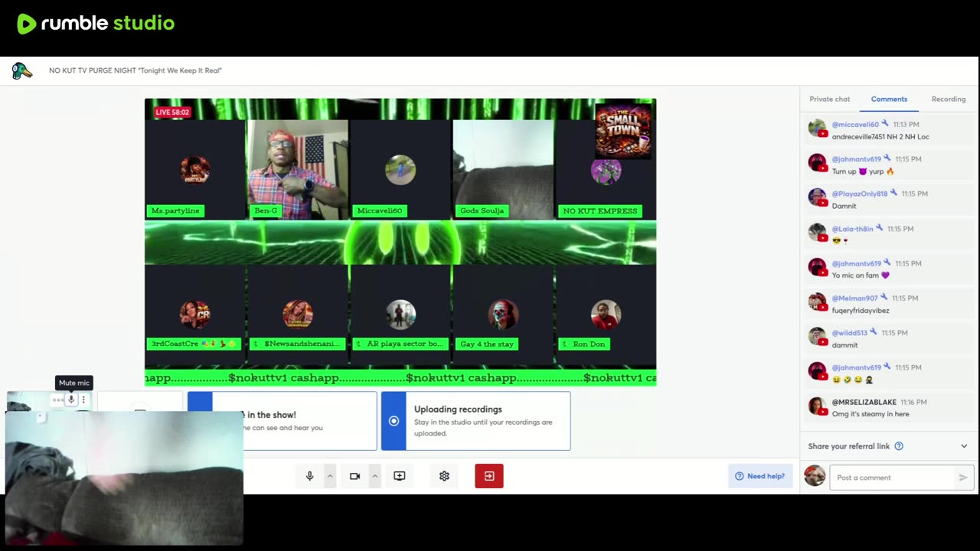The height and width of the screenshot is (551, 980).
Task: Select Ben-G video tile
Action: 297,170
